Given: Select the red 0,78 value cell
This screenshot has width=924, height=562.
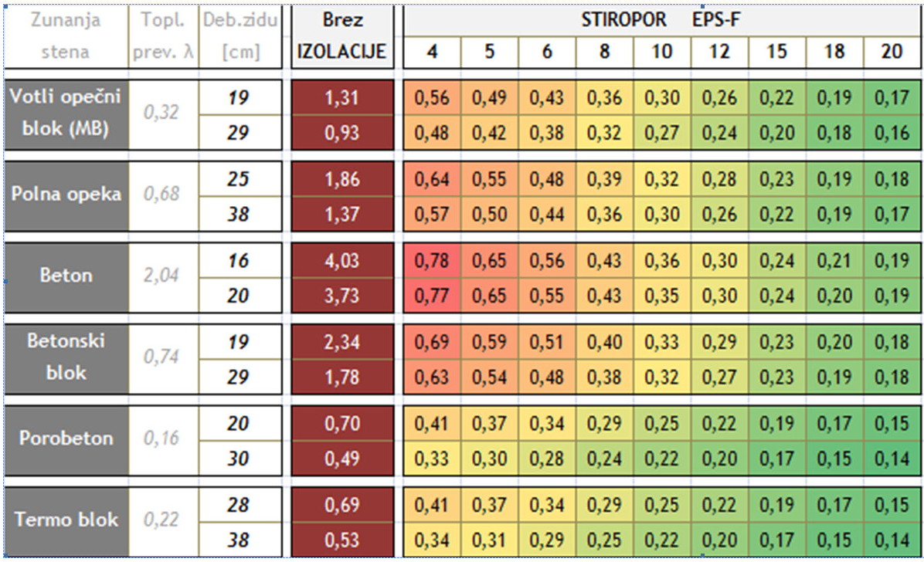Looking at the screenshot, I should click(432, 260).
